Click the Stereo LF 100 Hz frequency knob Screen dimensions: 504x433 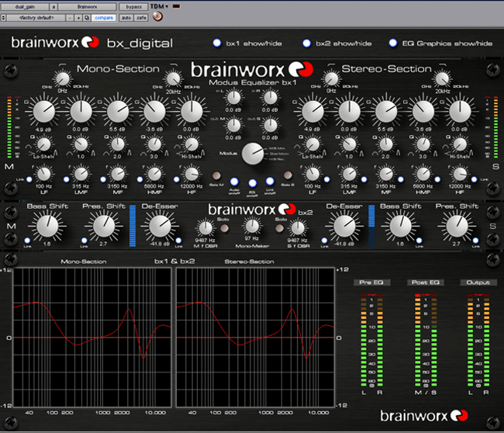312,174
